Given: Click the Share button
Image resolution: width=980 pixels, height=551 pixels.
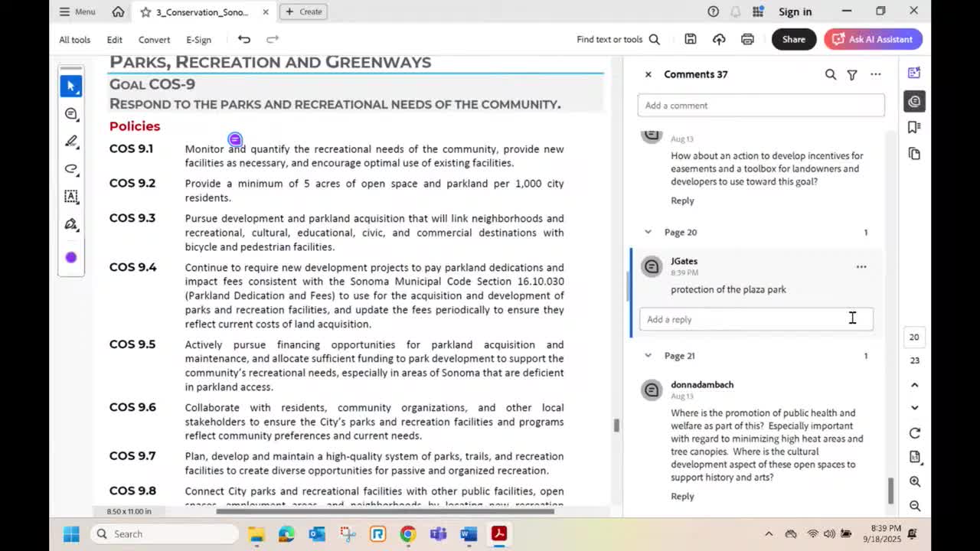Looking at the screenshot, I should coord(793,39).
